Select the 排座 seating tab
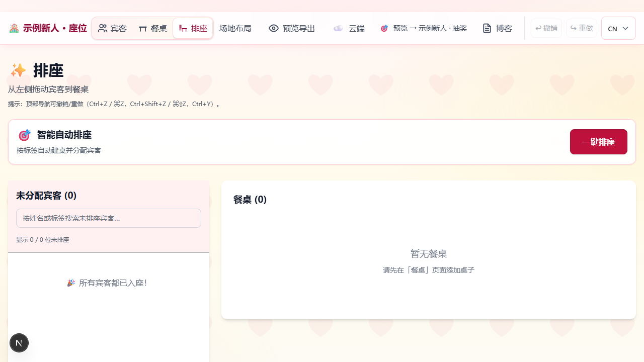 [193, 28]
